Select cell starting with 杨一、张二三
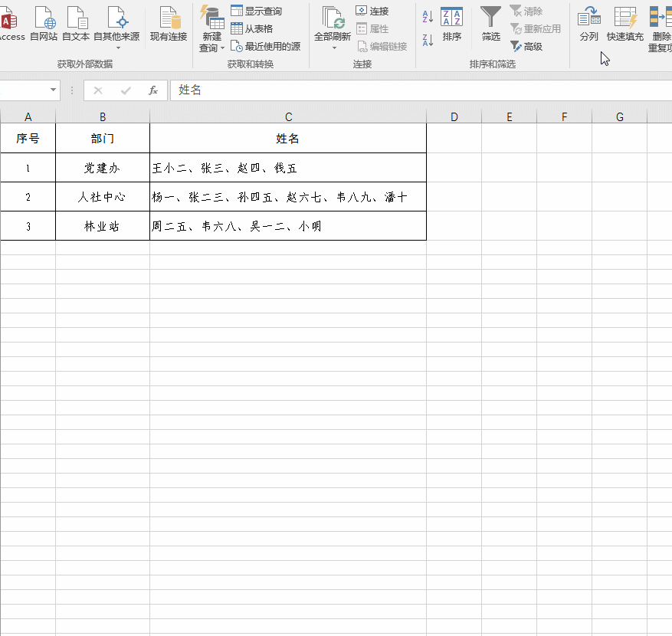The image size is (672, 636). [x=288, y=197]
